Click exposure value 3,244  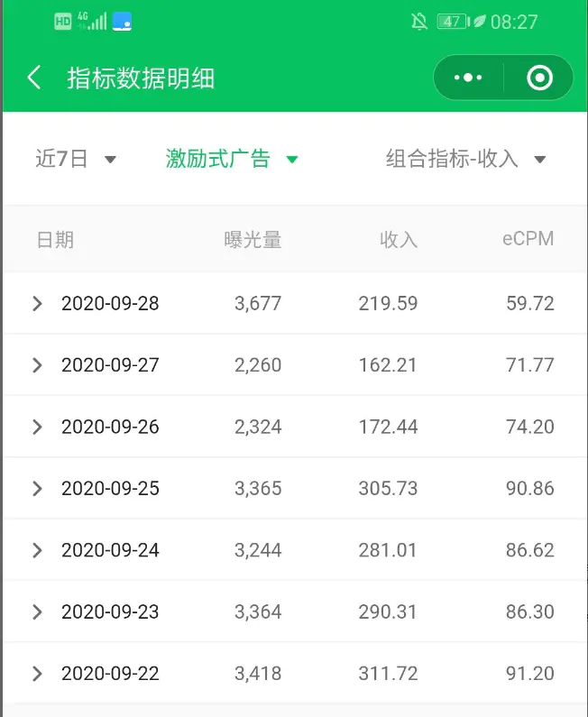[258, 550]
